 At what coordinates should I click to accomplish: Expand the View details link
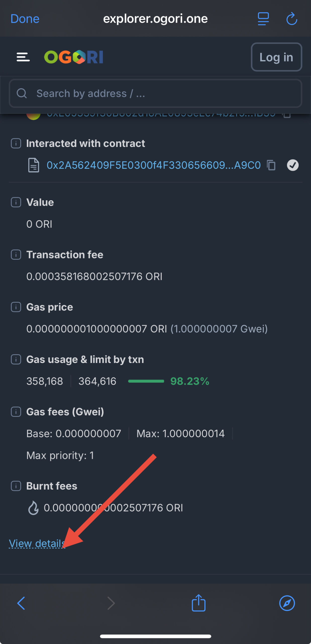pyautogui.click(x=37, y=544)
